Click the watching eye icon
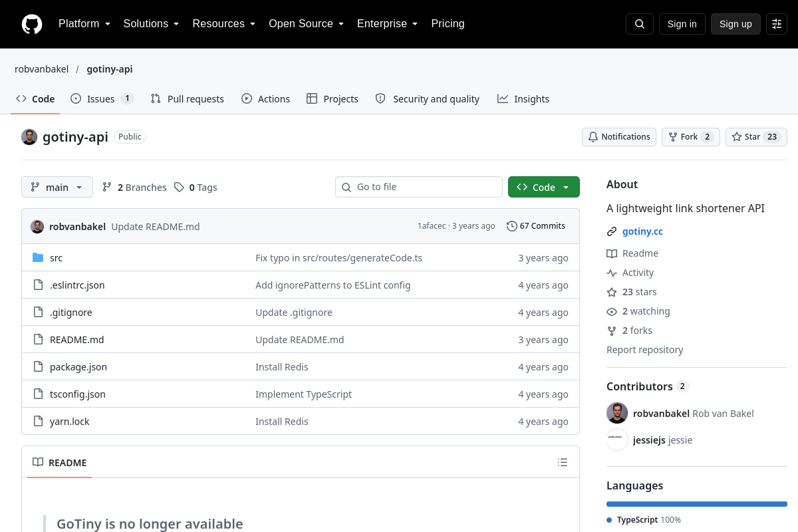 [612, 311]
